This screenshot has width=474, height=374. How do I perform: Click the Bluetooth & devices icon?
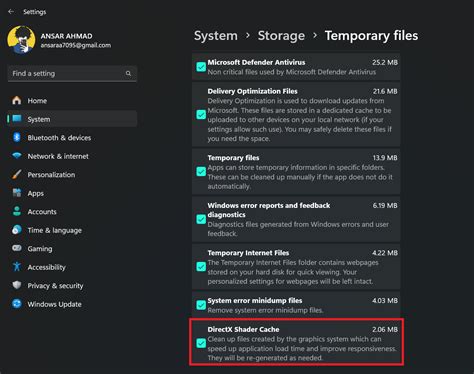click(17, 137)
